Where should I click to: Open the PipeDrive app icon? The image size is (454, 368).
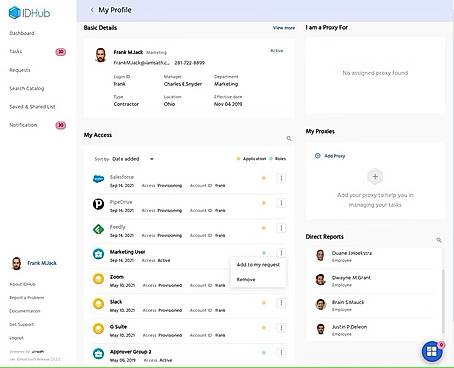tap(98, 203)
